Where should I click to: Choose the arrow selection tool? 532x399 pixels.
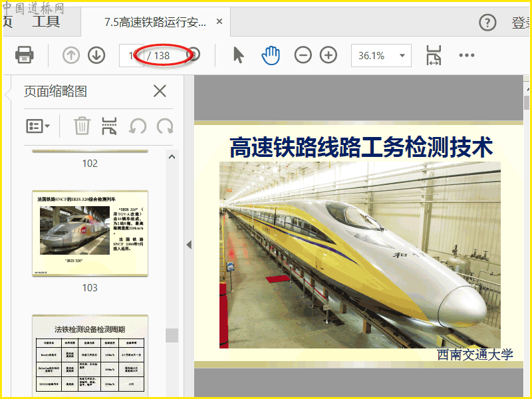click(x=239, y=55)
